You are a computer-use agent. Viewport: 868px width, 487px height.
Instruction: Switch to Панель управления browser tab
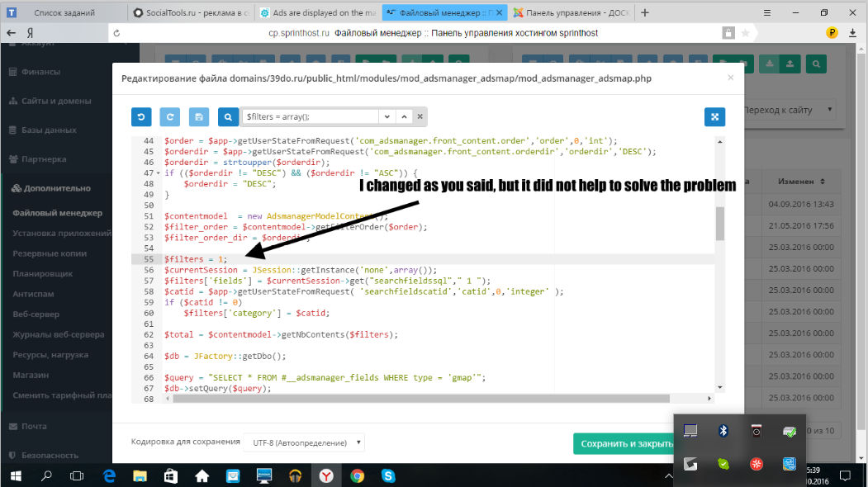[x=572, y=12]
